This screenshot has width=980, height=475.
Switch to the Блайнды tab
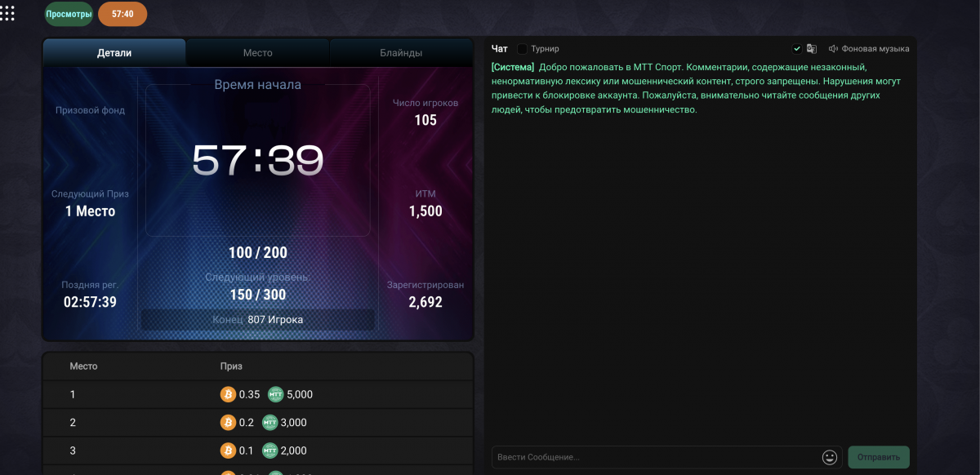click(401, 53)
